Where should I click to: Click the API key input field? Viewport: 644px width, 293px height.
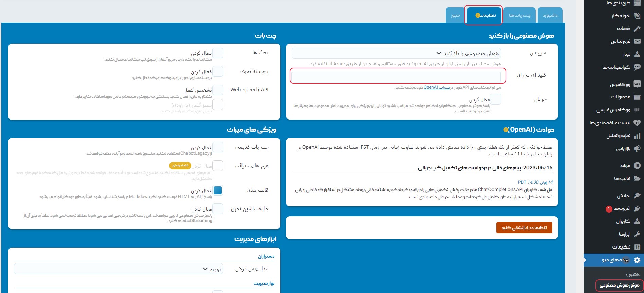tap(396, 76)
